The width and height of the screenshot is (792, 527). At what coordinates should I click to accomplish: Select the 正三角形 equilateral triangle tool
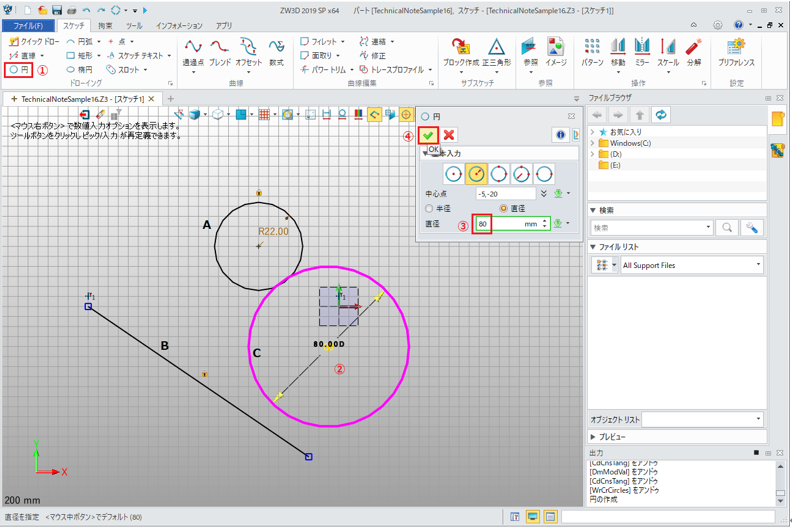(x=497, y=53)
